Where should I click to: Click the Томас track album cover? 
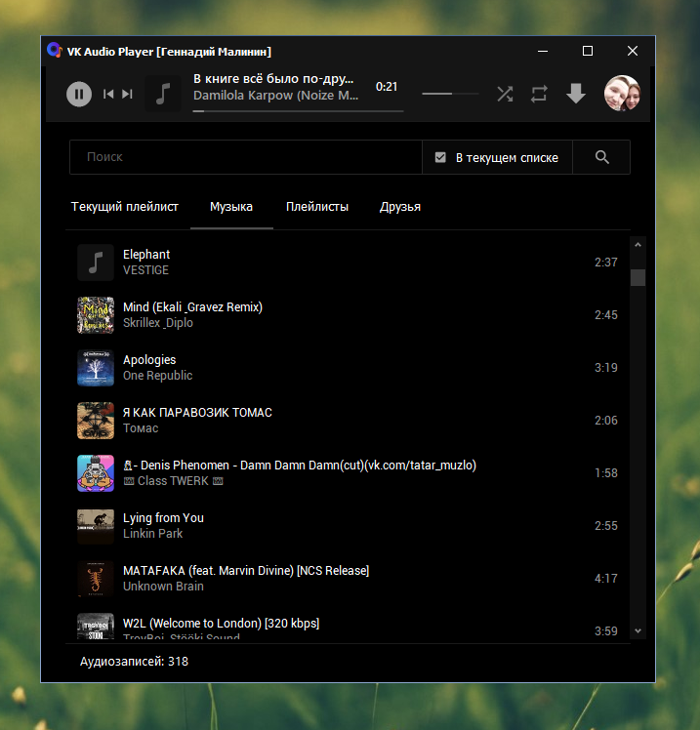pos(96,420)
